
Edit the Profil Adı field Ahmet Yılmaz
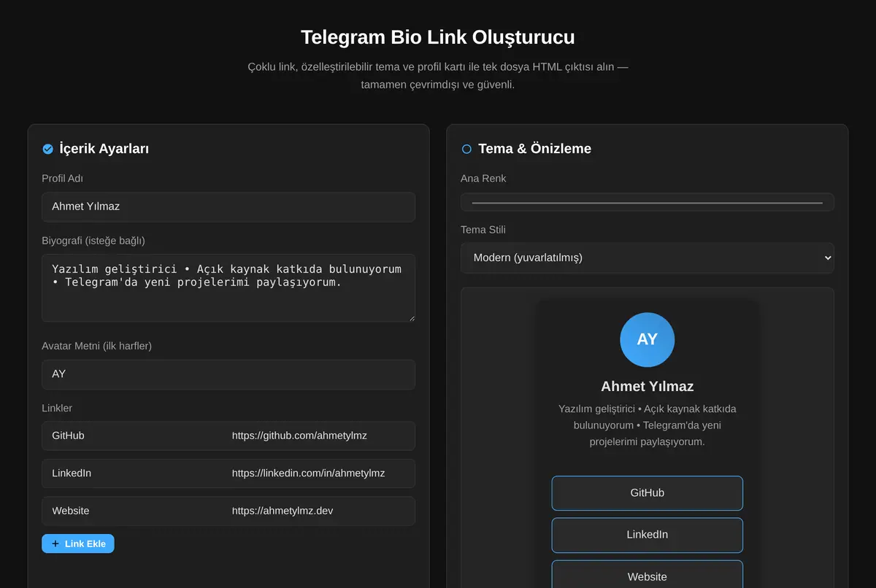coord(228,206)
